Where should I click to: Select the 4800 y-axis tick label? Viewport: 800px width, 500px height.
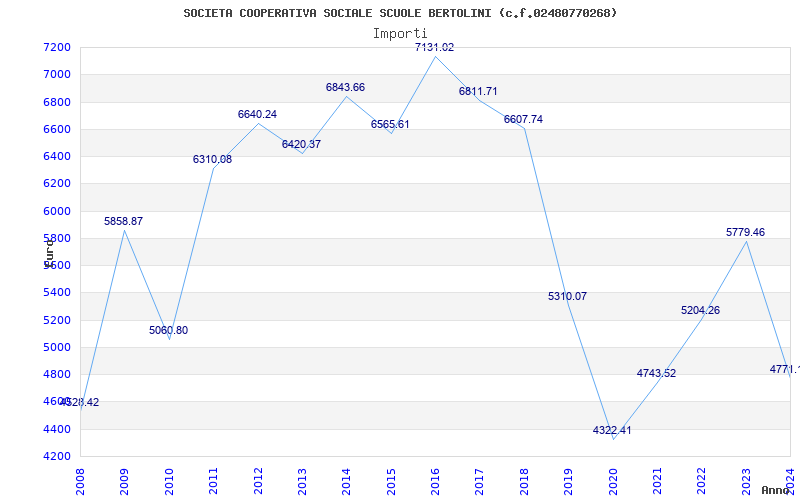(x=57, y=374)
